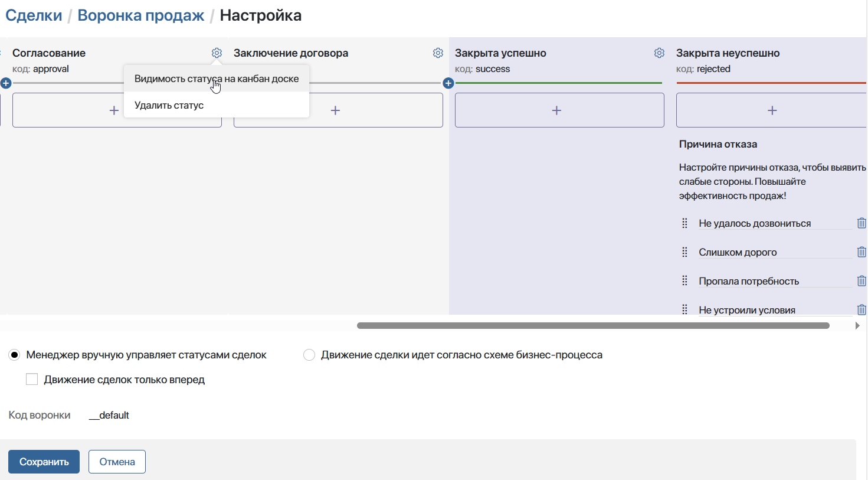Add card in Закрыта успешно column

[x=559, y=110]
